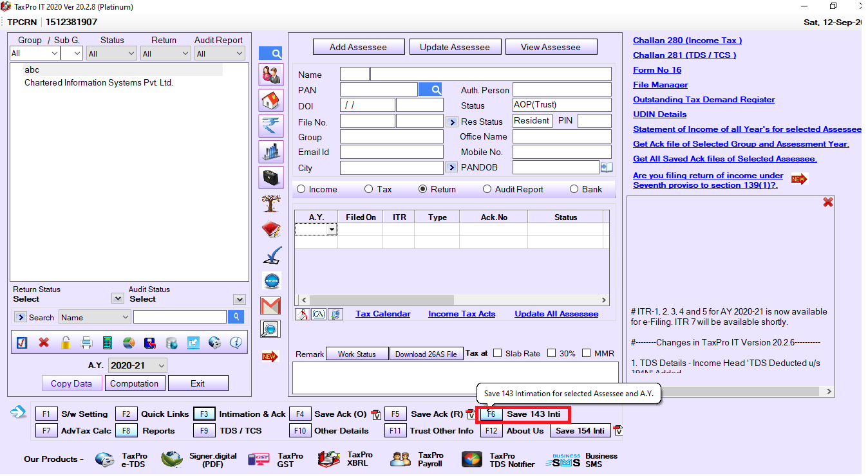Open the green calculator icon

click(108, 343)
